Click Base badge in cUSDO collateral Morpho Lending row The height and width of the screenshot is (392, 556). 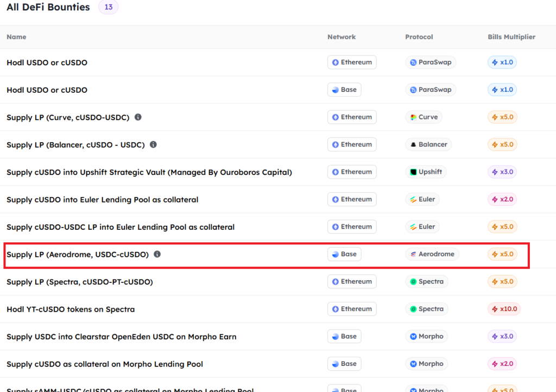344,364
